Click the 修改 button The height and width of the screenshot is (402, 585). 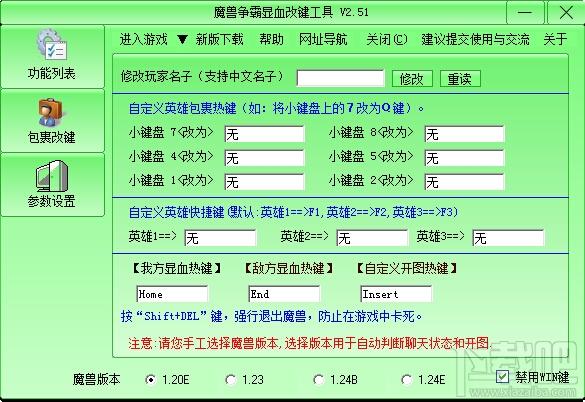point(412,79)
